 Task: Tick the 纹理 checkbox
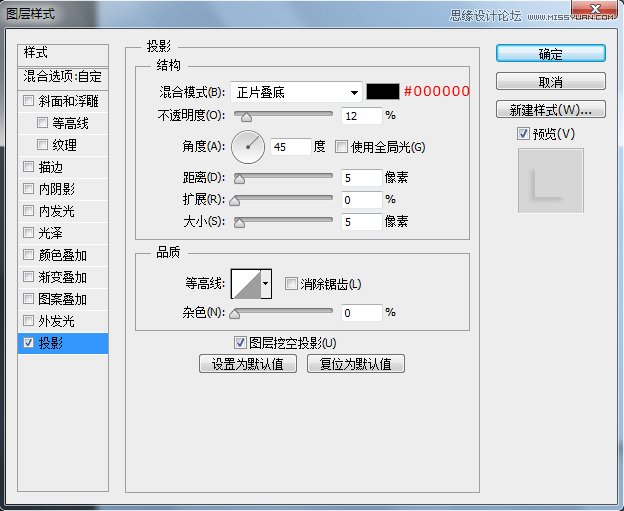pos(42,144)
